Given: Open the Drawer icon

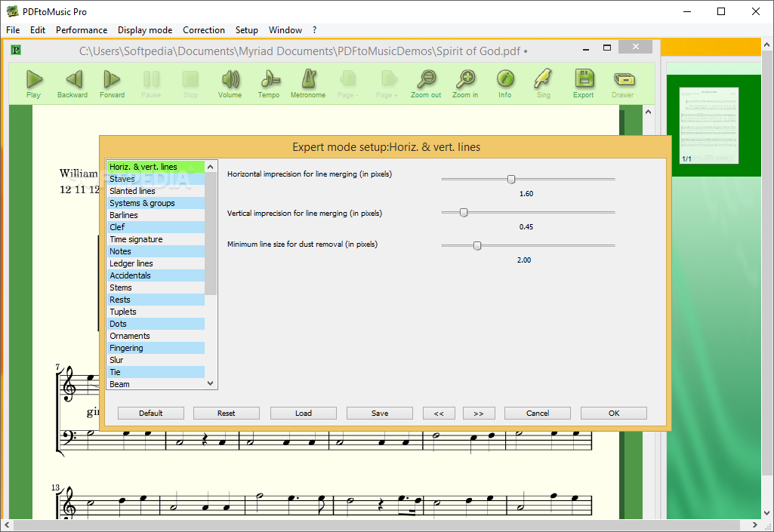Looking at the screenshot, I should 624,79.
